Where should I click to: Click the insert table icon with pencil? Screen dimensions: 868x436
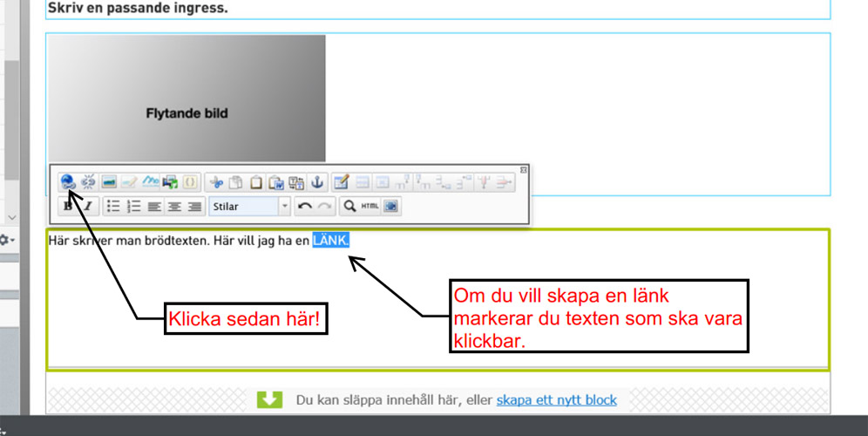pos(342,181)
